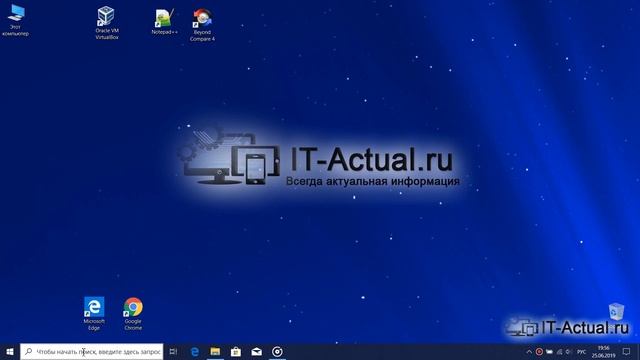Select the Oracle VM VirtualBox shortcut
640x360 pixels.
pos(107,23)
